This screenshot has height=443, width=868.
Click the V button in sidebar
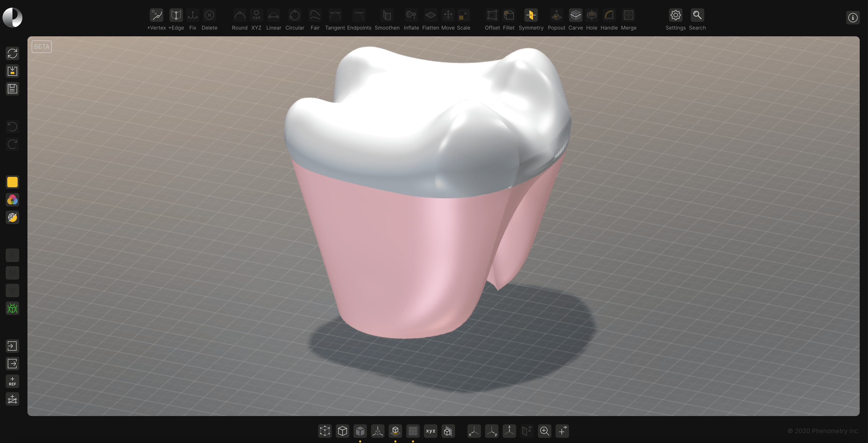(12, 290)
